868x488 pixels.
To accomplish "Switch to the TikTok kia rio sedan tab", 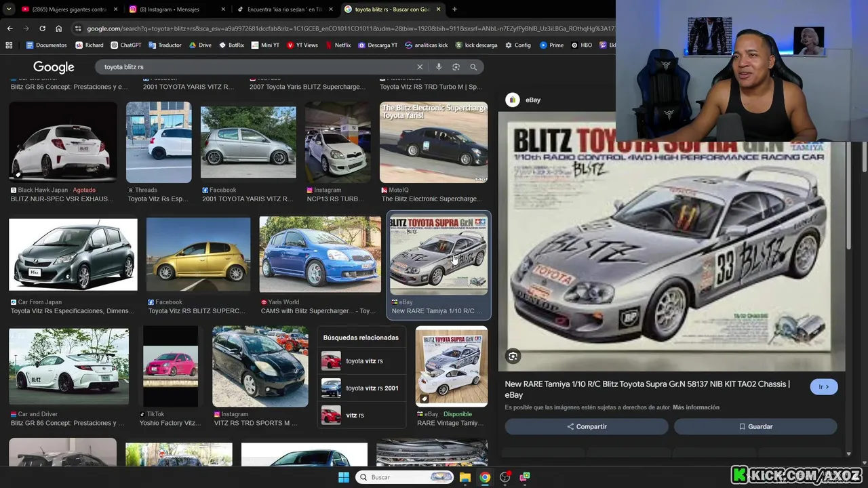I will click(x=283, y=9).
